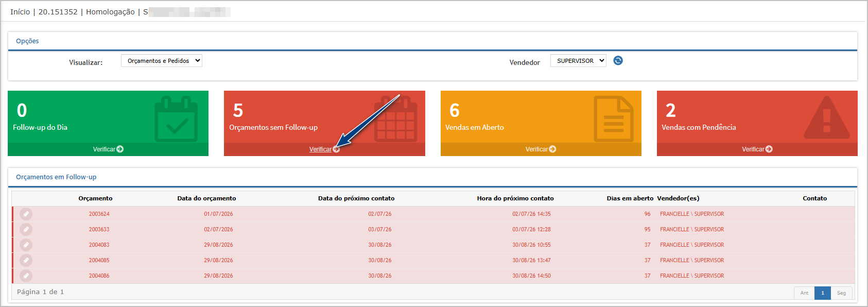Click the Página 1 de 1 label
Image resolution: width=868 pixels, height=307 pixels.
click(x=41, y=292)
